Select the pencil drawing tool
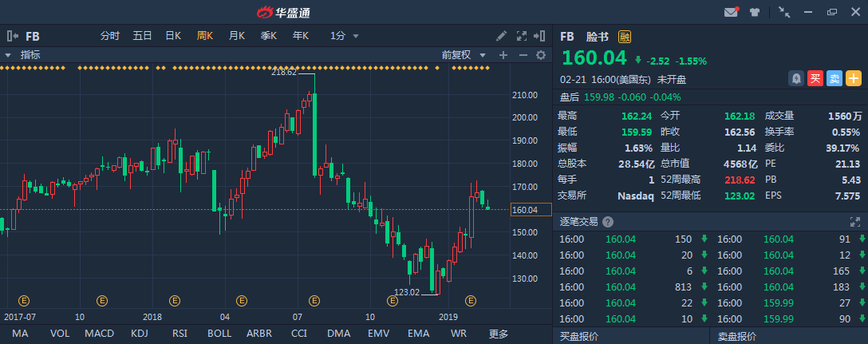Image resolution: width=868 pixels, height=344 pixels. point(501,36)
